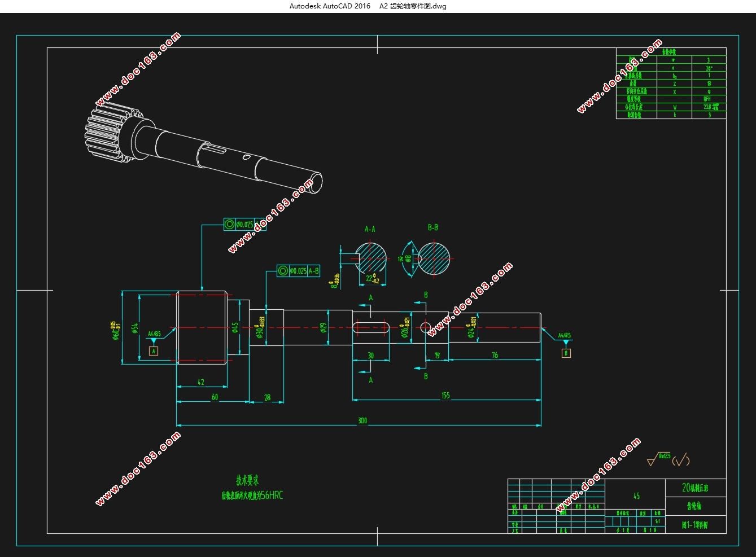Select the parenthesized checkmark roughness symbol
Screen dimensions: 756x557
681,460
